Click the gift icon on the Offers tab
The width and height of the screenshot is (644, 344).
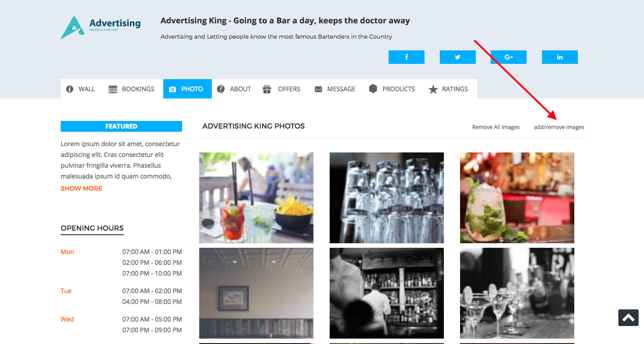[x=267, y=89]
